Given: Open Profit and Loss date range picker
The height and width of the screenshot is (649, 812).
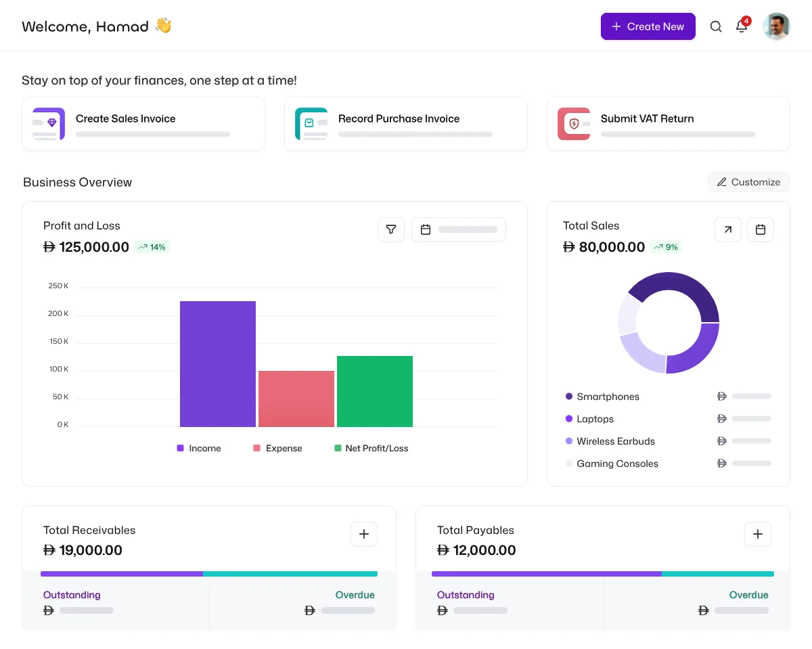Looking at the screenshot, I should [x=459, y=229].
